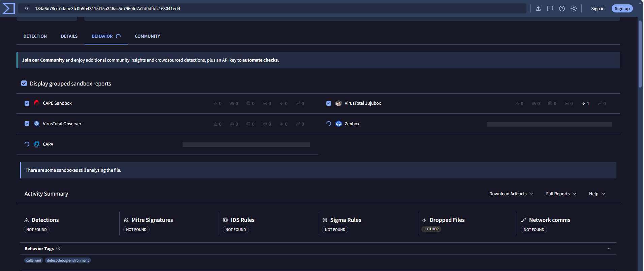The height and width of the screenshot is (271, 644).
Task: Click the Zenbox label
Action: pyautogui.click(x=352, y=124)
